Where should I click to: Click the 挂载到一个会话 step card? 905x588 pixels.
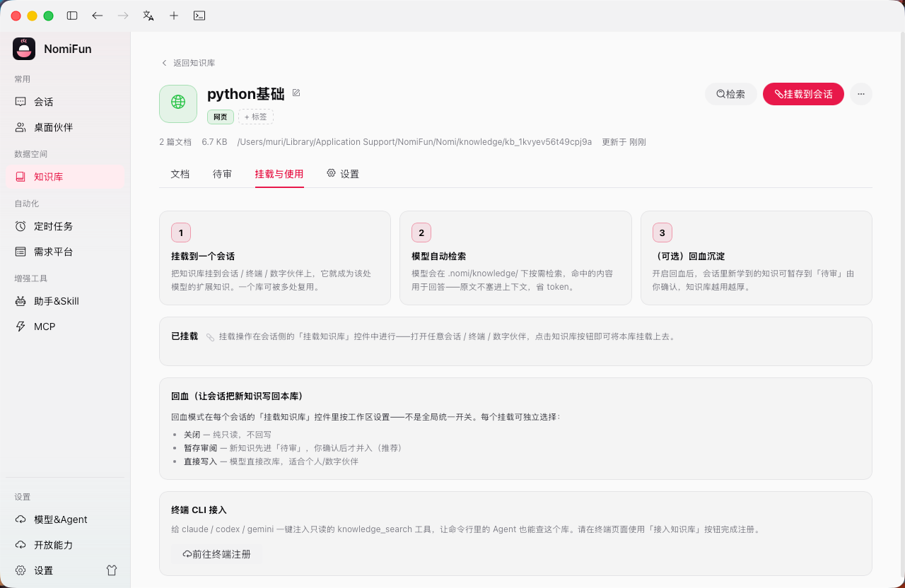(275, 258)
